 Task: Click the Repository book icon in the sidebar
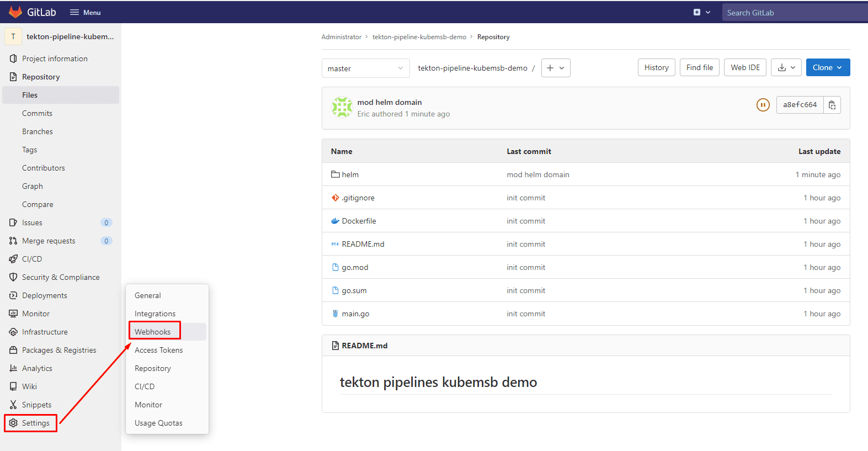tap(13, 77)
